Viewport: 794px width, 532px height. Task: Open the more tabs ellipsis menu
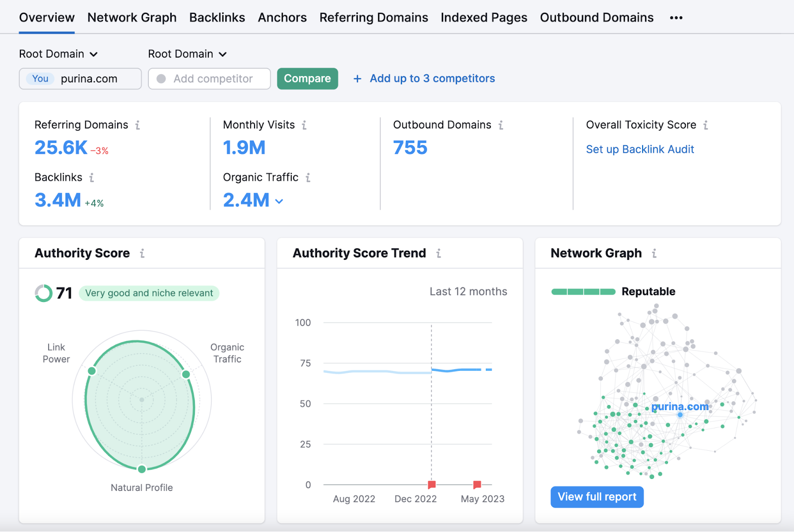click(676, 18)
